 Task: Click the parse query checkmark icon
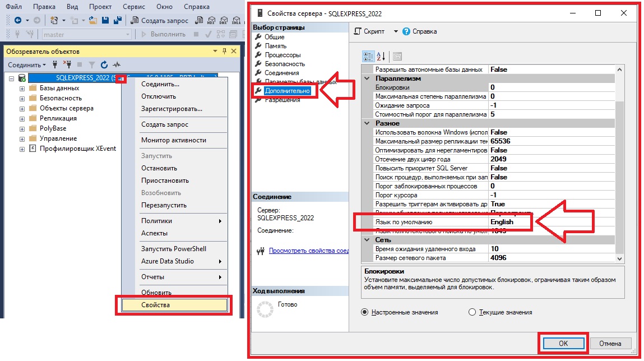(x=209, y=34)
